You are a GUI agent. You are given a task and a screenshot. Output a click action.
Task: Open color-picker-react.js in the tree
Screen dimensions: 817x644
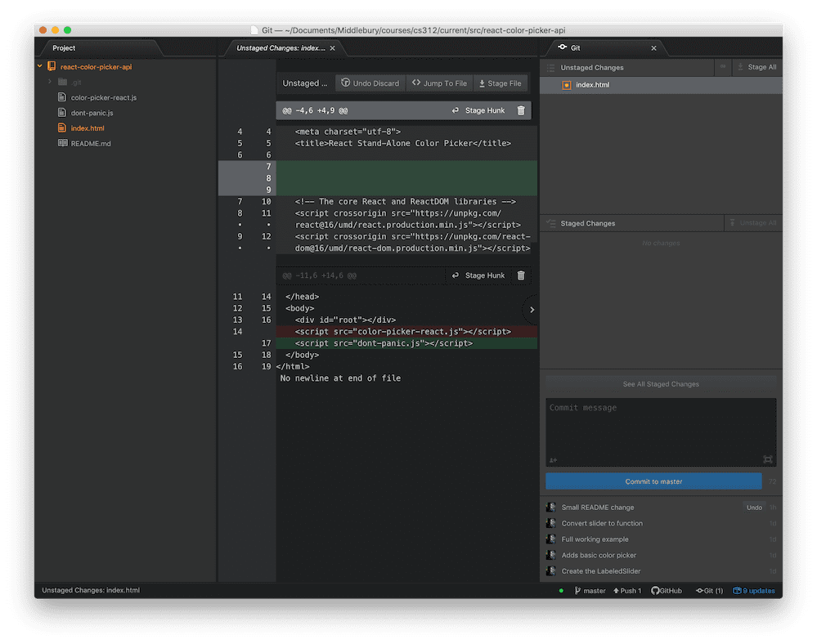(x=104, y=97)
